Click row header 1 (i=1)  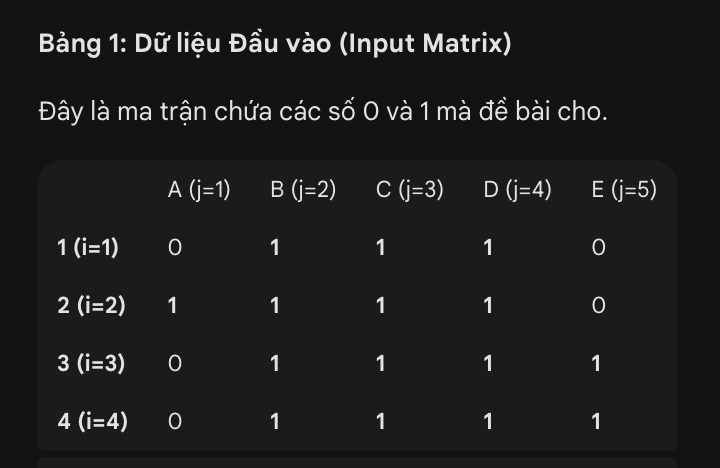(88, 248)
